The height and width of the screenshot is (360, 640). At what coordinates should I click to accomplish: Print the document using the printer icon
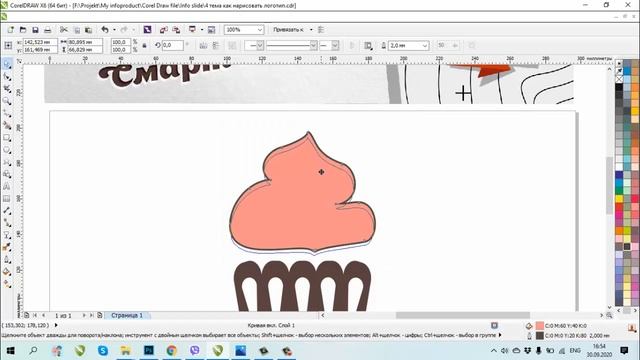pyautogui.click(x=47, y=30)
